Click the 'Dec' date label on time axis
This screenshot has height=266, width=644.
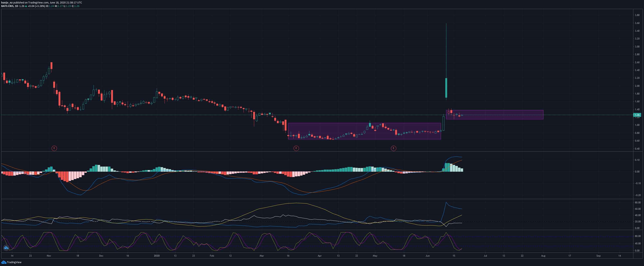(x=101, y=256)
